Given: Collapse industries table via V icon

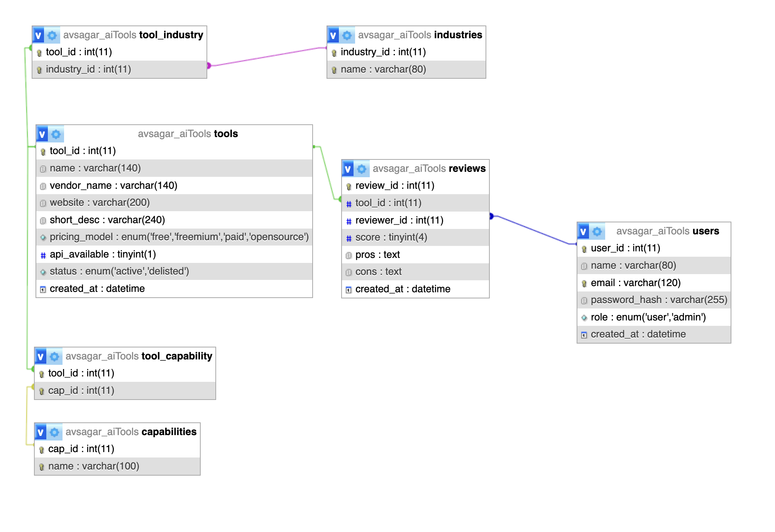Looking at the screenshot, I should pos(333,35).
